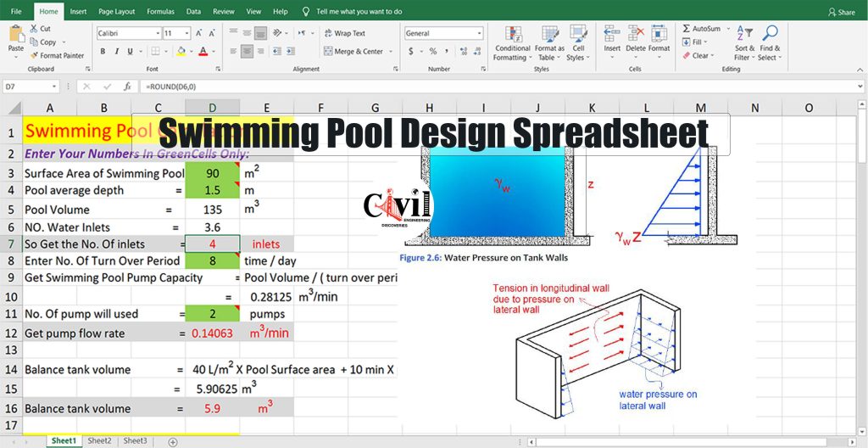Toggle bottom align
Image resolution: width=868 pixels, height=448 pixels.
click(x=261, y=33)
